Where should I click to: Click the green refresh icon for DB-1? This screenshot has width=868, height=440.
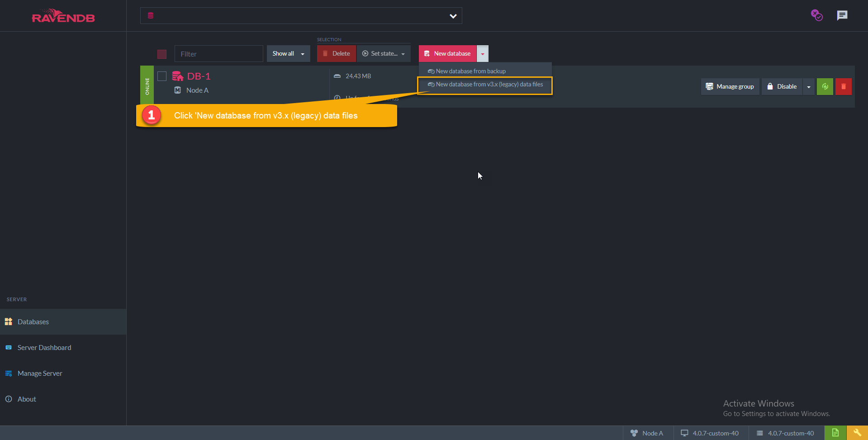pos(825,86)
